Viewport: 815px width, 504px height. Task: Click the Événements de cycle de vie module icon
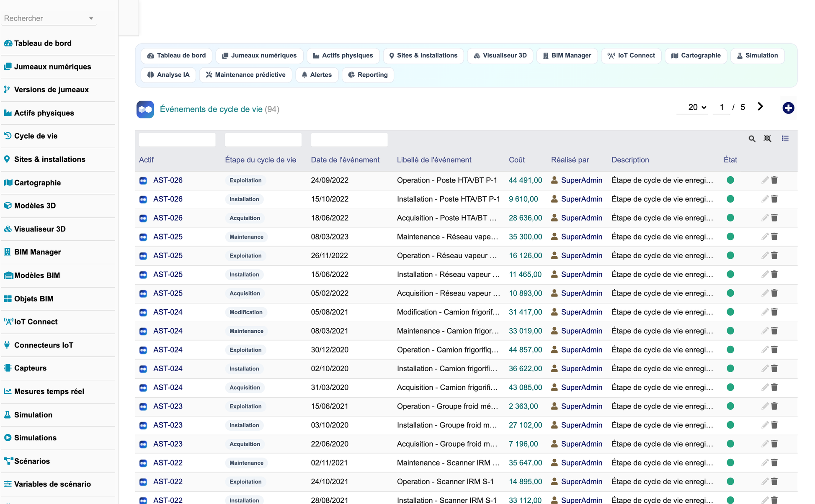click(x=145, y=109)
